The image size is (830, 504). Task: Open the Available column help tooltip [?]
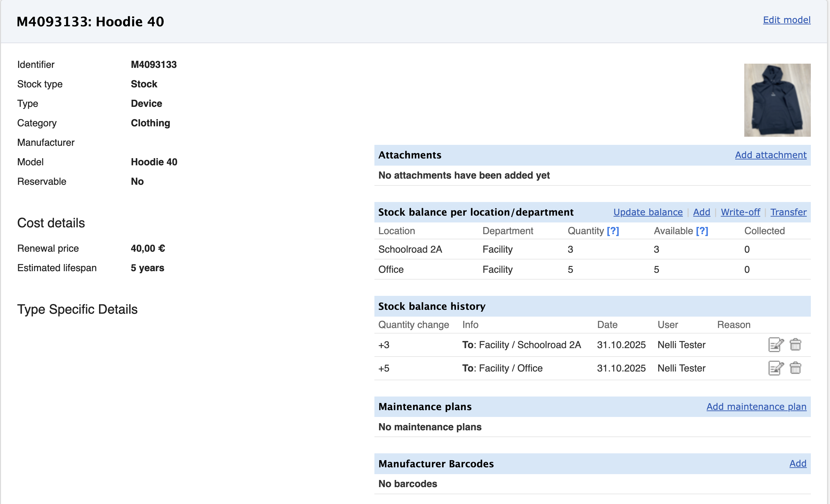702,231
